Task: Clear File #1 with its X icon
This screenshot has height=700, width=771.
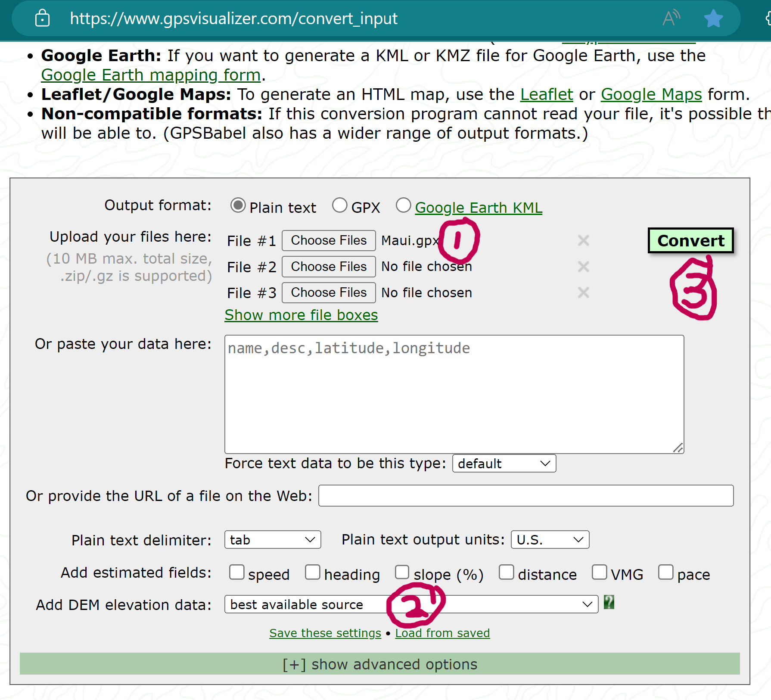Action: tap(584, 240)
